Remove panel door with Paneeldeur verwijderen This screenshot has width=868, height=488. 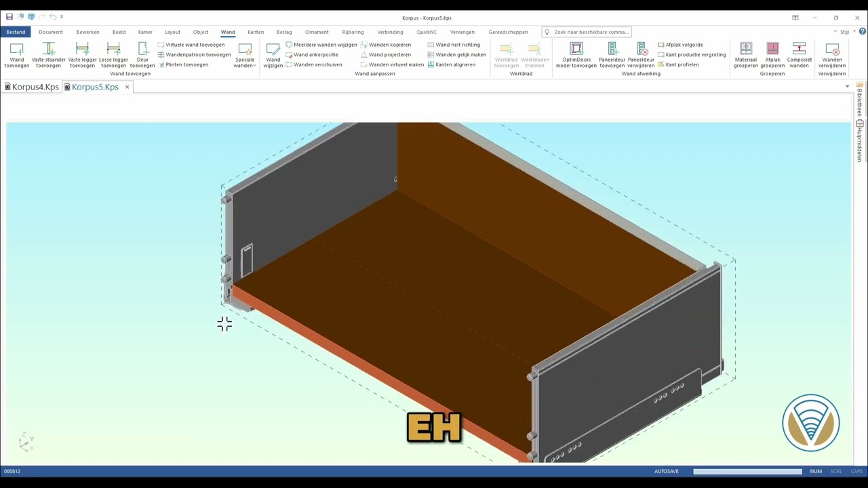point(641,55)
